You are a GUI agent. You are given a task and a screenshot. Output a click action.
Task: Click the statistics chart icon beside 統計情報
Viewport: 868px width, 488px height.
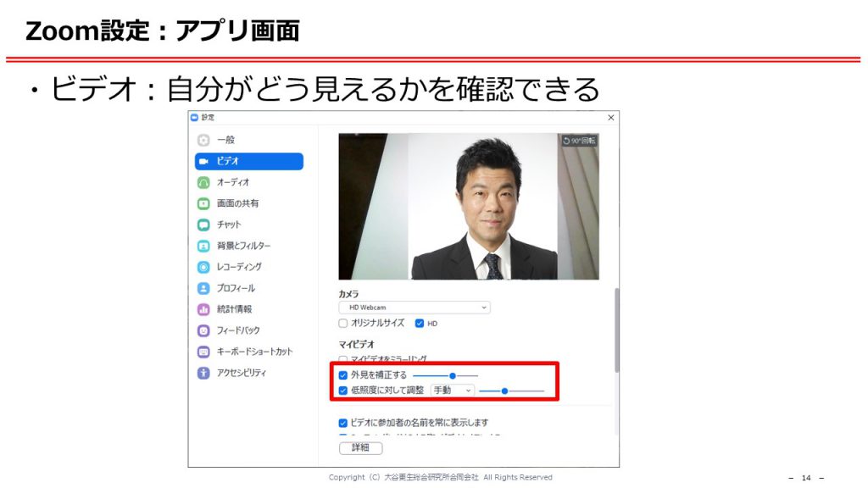[x=203, y=309]
